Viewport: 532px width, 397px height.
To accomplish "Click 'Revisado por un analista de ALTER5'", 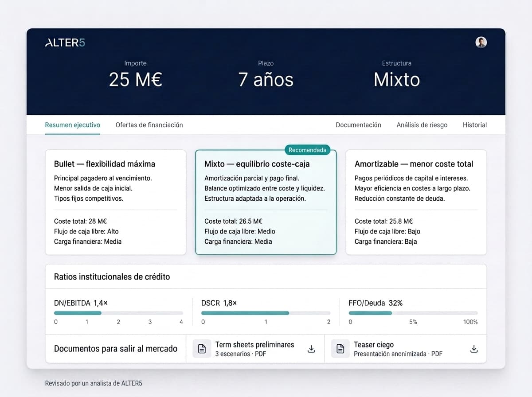I will pyautogui.click(x=94, y=383).
